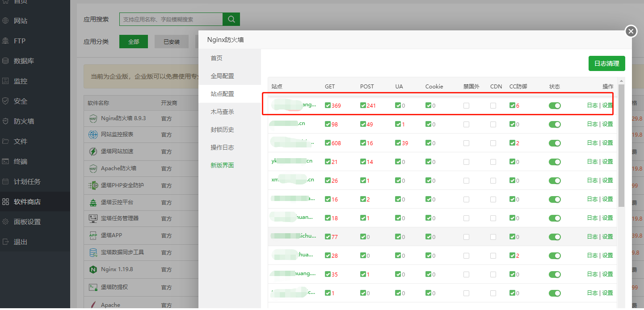Image resolution: width=644 pixels, height=310 pixels.
Task: Turn off 状态 switch in GET 608 row
Action: pos(555,143)
